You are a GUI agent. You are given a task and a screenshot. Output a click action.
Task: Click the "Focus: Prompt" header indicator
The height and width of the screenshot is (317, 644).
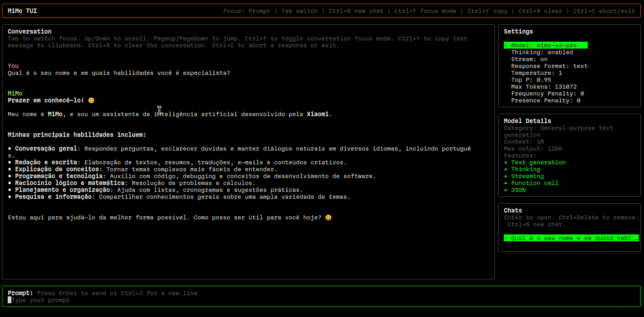click(246, 11)
